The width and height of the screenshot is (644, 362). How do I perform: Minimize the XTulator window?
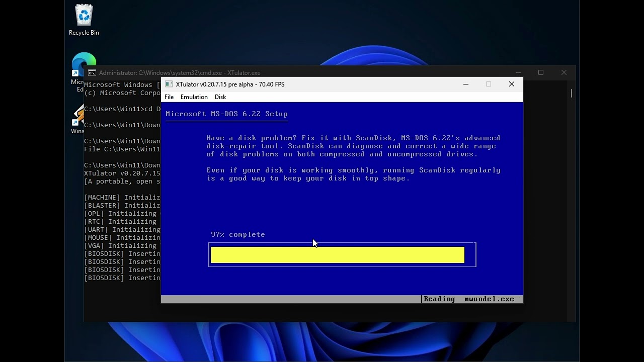pos(465,84)
